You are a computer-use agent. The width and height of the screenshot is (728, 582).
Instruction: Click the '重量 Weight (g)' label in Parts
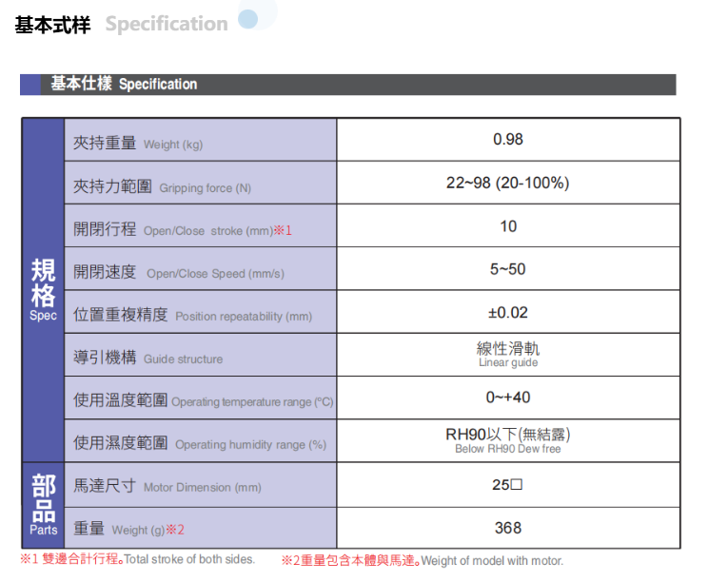(119, 529)
